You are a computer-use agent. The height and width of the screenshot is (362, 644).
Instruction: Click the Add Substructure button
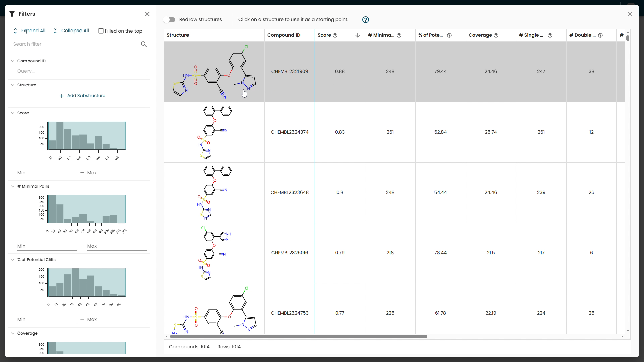pos(83,95)
